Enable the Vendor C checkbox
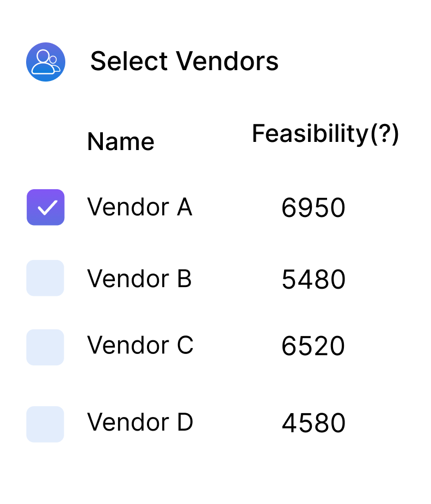Screen dimensions: 431x504 tap(45, 347)
